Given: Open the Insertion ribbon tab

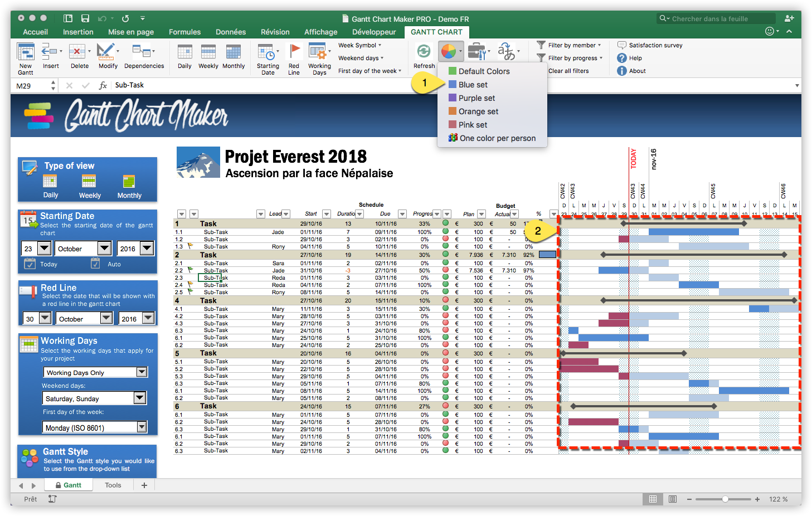Looking at the screenshot, I should (x=78, y=32).
